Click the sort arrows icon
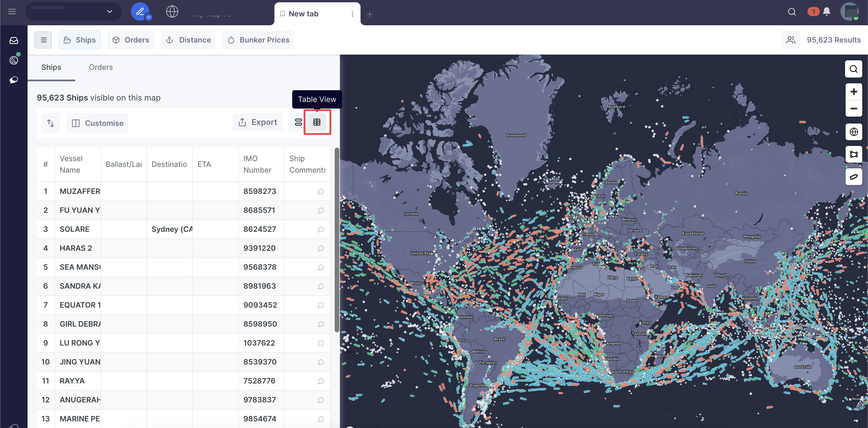Viewport: 868px width, 428px height. click(x=51, y=123)
